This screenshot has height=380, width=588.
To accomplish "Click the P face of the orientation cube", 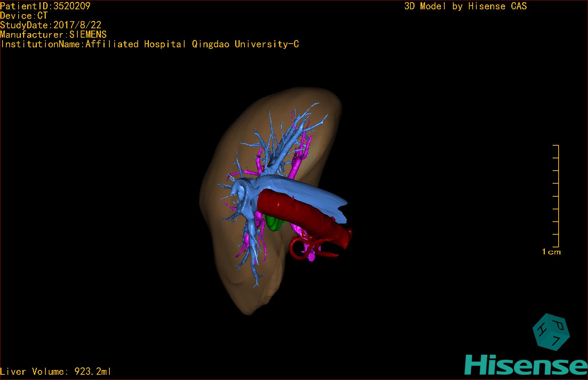I will 558,325.
